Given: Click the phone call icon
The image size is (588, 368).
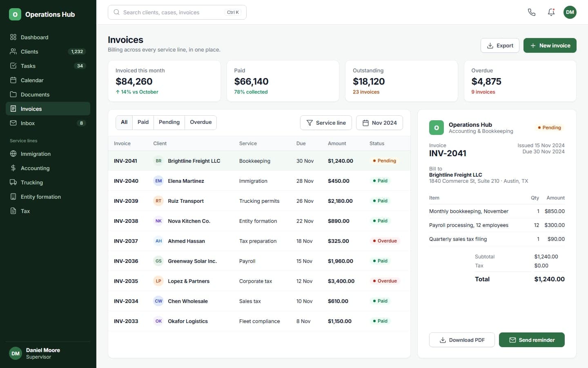Looking at the screenshot, I should 532,12.
